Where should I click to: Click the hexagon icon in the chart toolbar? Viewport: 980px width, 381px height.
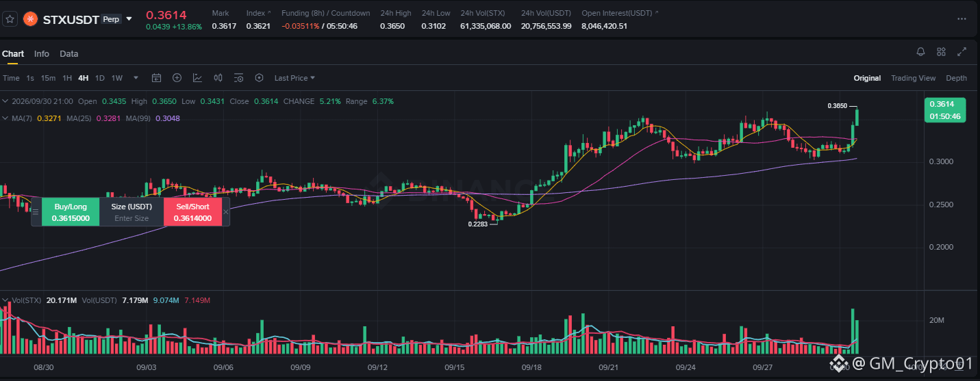[x=259, y=78]
